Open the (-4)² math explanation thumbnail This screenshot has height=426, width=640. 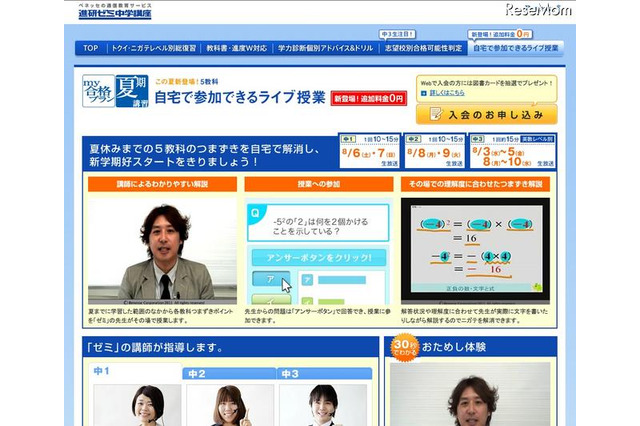(475, 251)
